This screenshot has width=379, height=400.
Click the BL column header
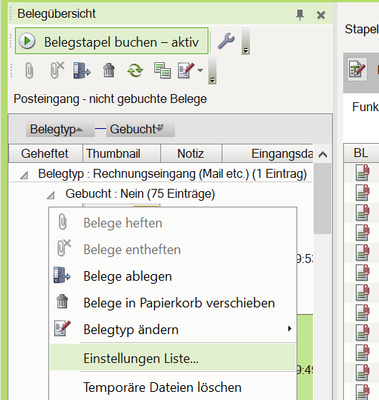[361, 153]
